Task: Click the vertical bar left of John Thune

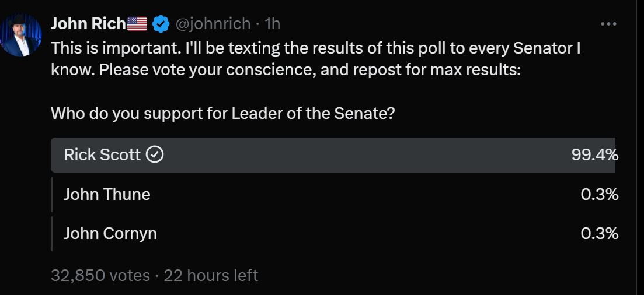Action: click(52, 194)
